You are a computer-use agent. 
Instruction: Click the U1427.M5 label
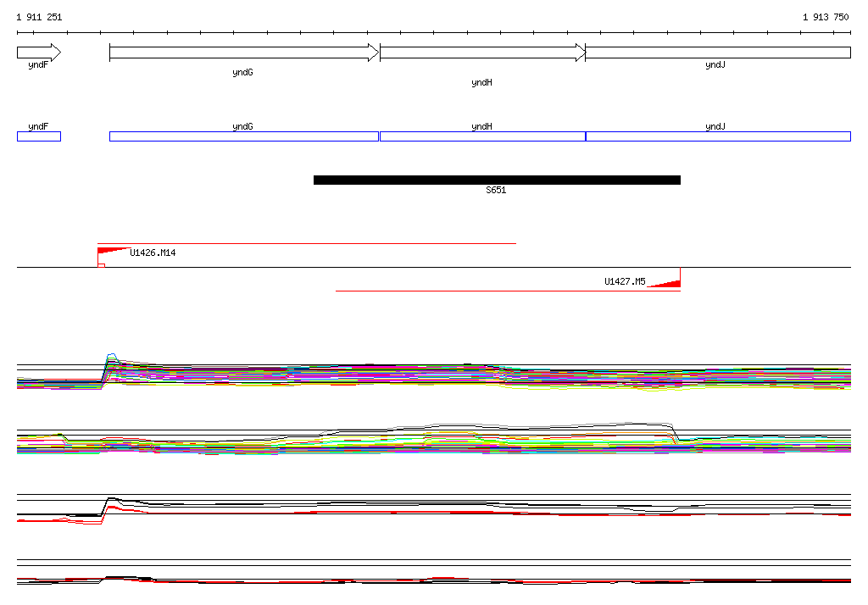625,281
